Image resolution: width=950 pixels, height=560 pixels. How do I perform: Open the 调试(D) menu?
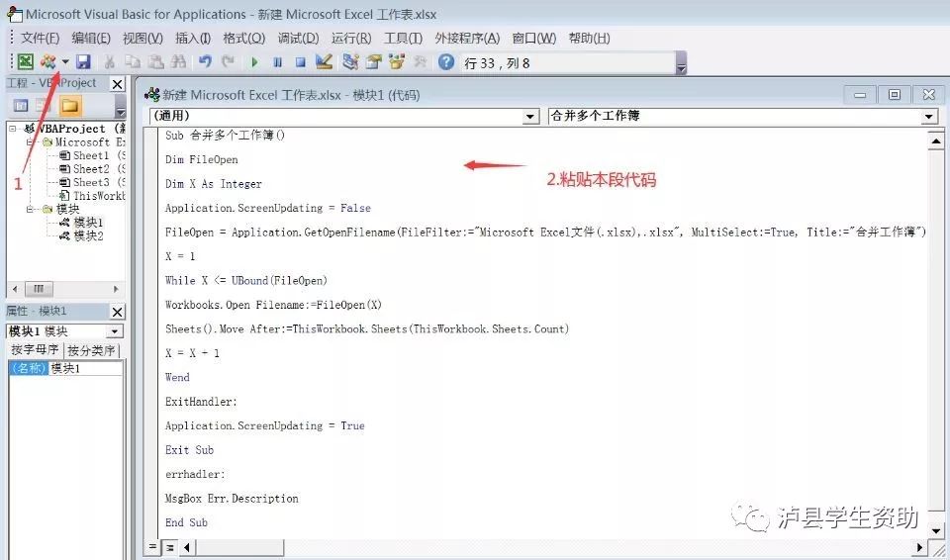click(298, 39)
